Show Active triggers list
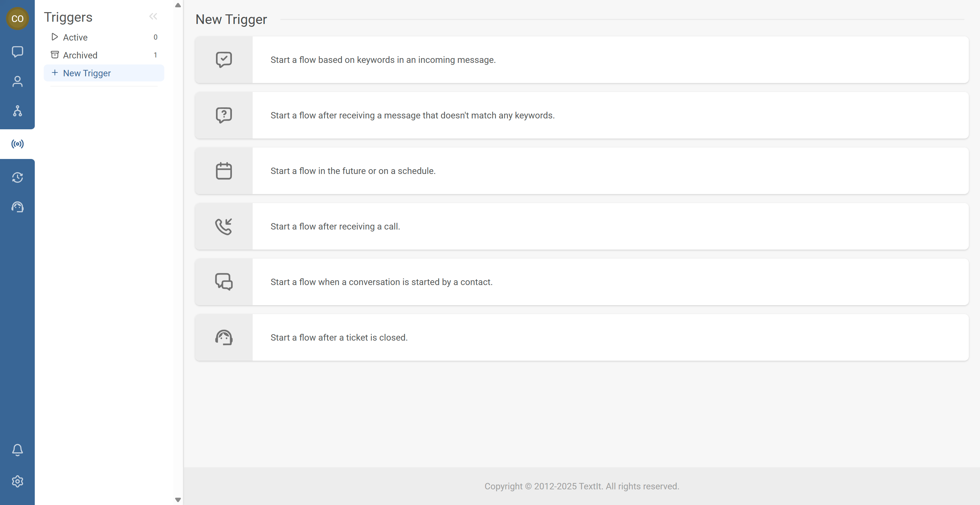The height and width of the screenshot is (505, 980). [x=75, y=37]
